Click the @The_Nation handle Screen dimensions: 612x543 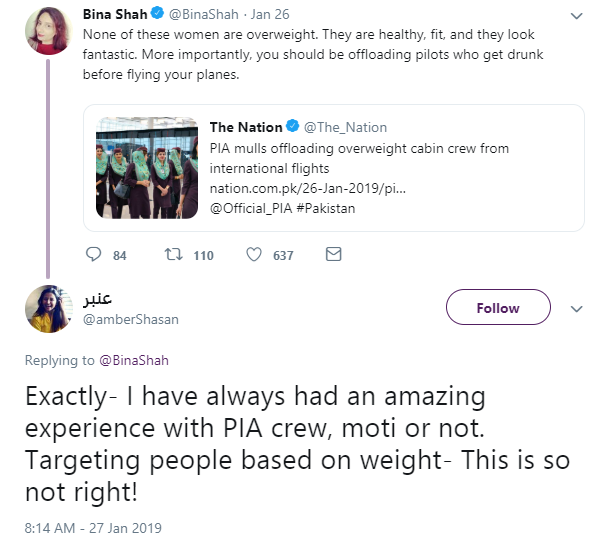[345, 127]
